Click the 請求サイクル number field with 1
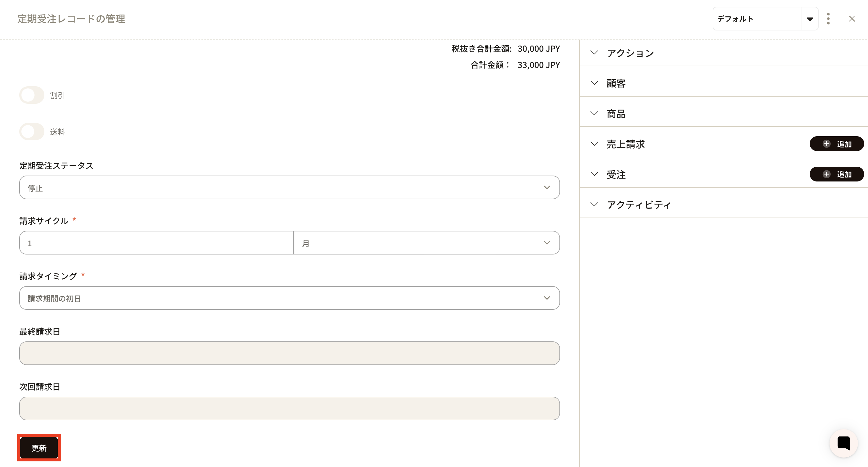The image size is (868, 467). 156,243
